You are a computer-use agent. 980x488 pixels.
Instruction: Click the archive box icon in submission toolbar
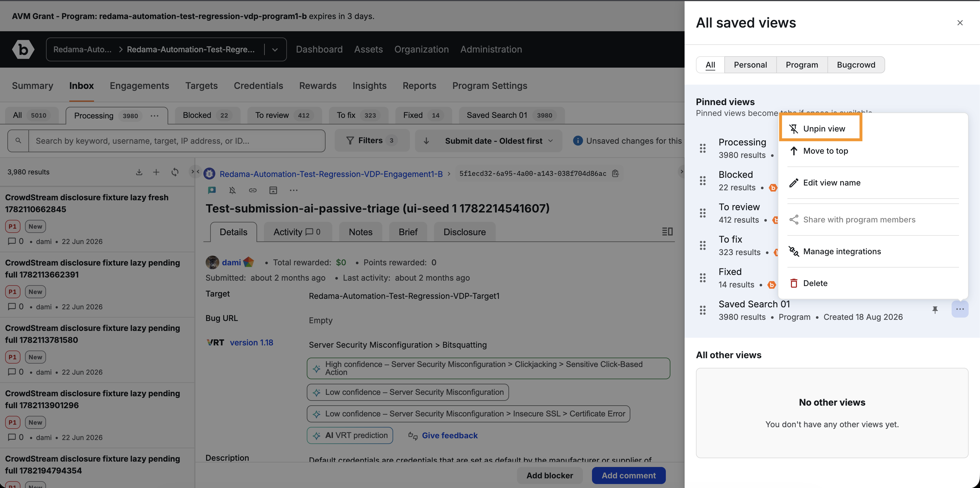tap(273, 190)
